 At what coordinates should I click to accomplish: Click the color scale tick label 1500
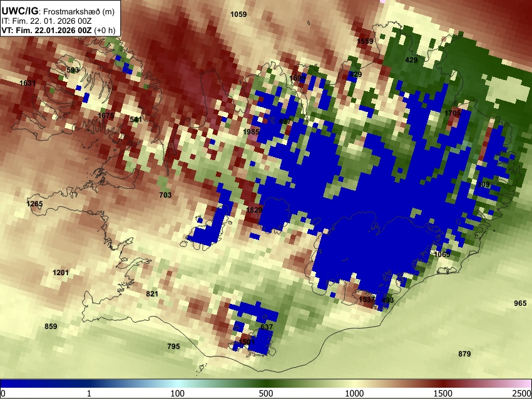(x=443, y=393)
